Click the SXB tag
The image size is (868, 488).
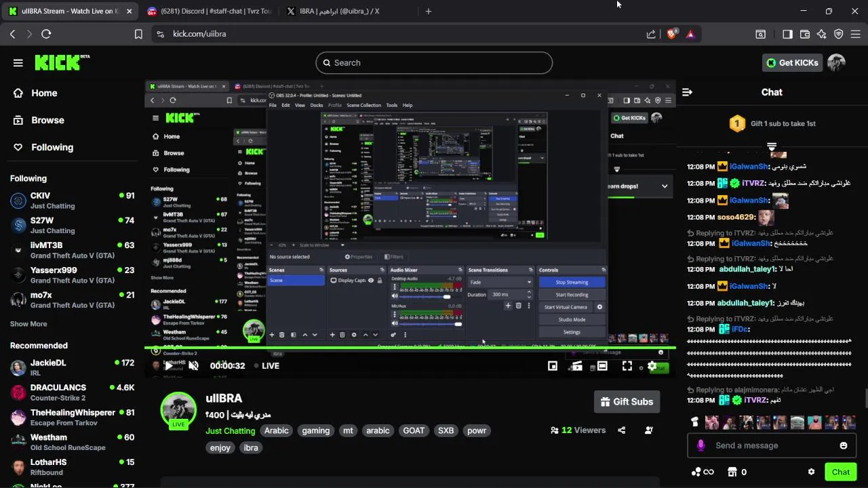tap(446, 430)
